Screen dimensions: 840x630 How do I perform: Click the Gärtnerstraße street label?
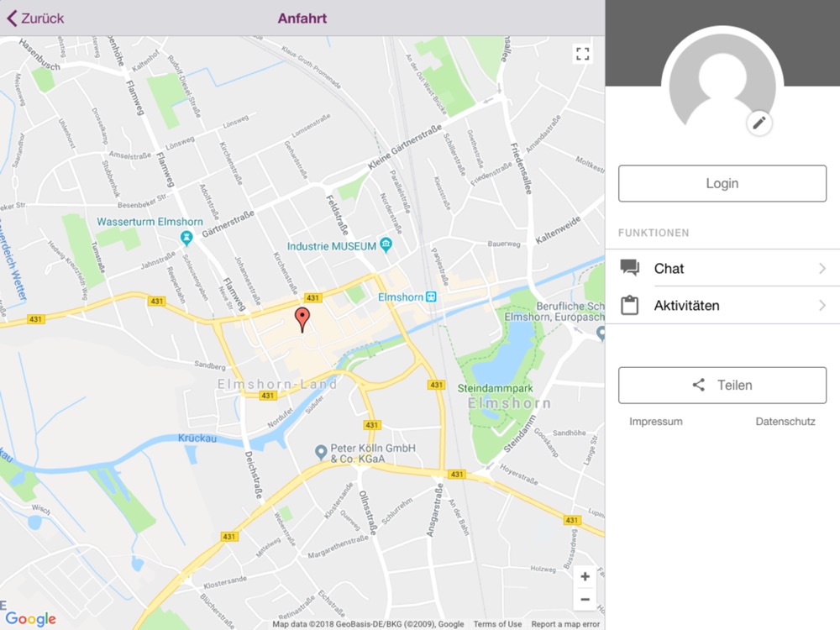click(228, 224)
